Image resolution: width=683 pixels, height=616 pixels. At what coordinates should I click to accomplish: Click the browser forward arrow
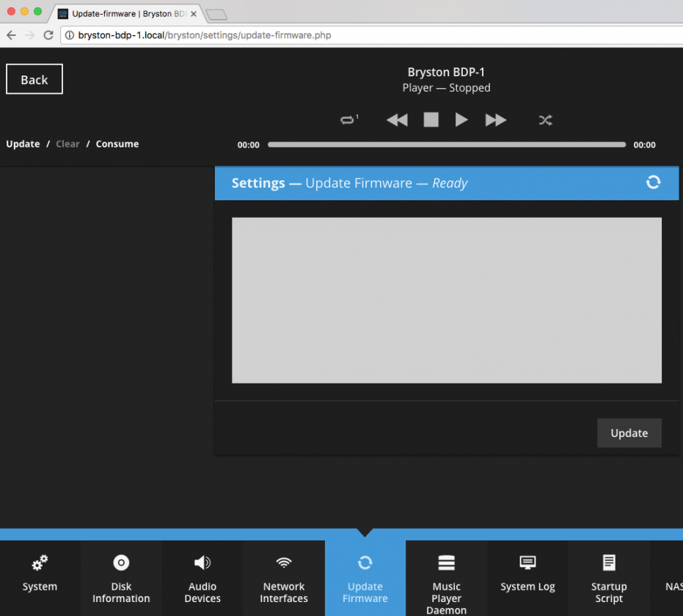(29, 35)
